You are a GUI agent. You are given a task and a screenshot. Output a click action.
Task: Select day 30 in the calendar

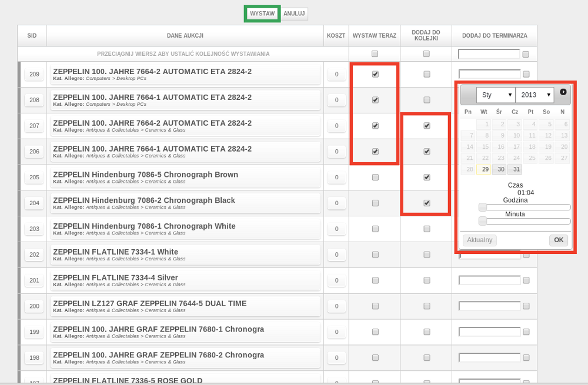click(499, 169)
